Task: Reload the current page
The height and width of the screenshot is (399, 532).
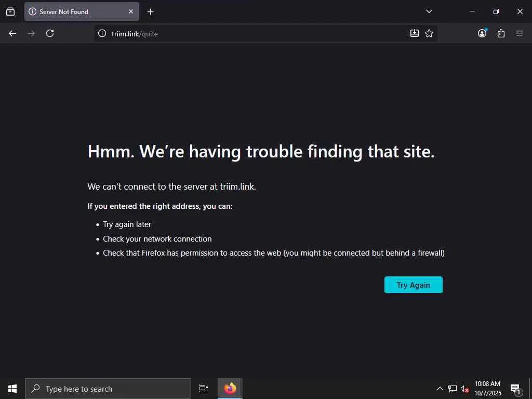Action: (x=50, y=33)
